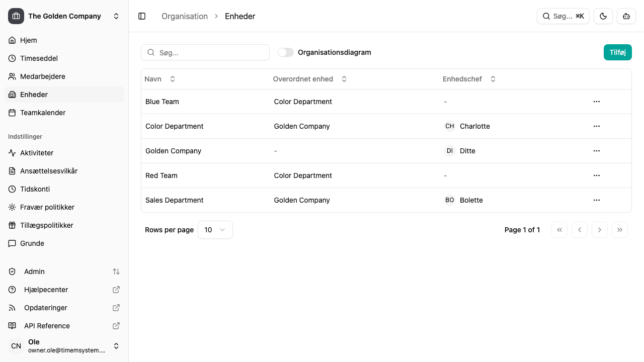Viewport: 644px width, 362px height.
Task: Open the Rows per page selector
Action: pos(215,230)
